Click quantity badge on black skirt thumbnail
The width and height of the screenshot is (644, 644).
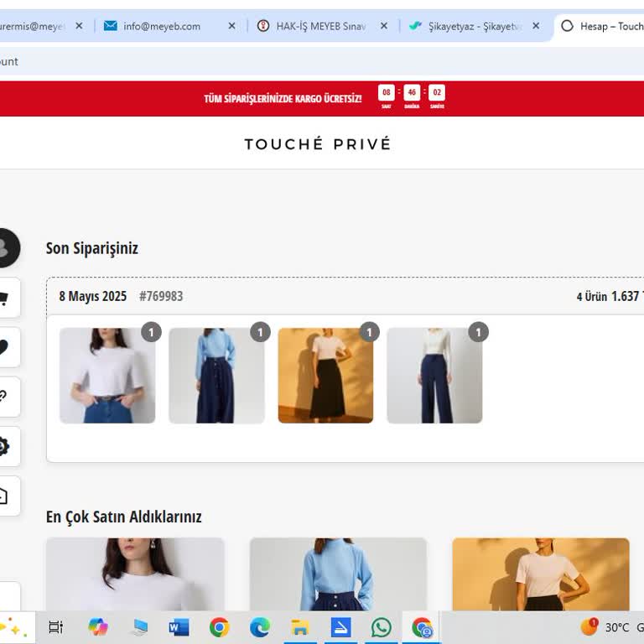tap(369, 332)
